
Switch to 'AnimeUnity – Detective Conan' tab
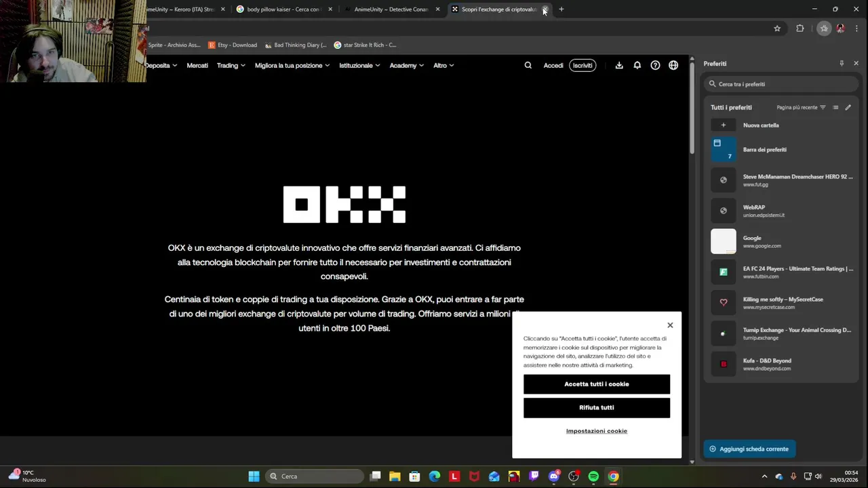pyautogui.click(x=391, y=9)
